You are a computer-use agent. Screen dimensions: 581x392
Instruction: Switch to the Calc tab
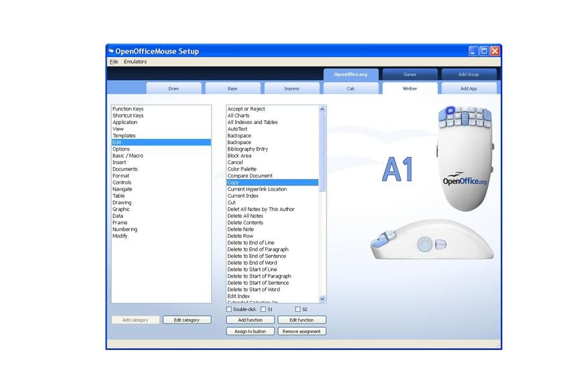[x=351, y=88]
